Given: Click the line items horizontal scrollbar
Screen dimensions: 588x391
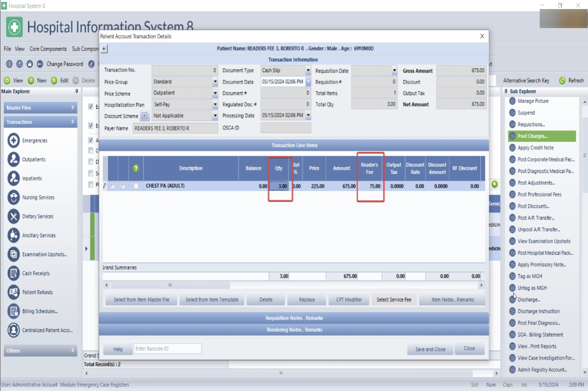Looking at the screenshot, I should 292,285.
